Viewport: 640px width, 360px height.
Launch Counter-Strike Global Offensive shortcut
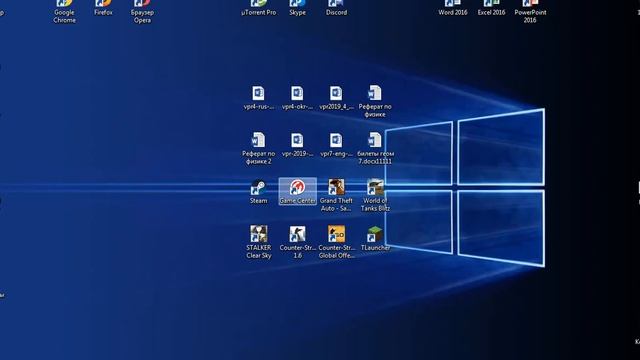336,242
